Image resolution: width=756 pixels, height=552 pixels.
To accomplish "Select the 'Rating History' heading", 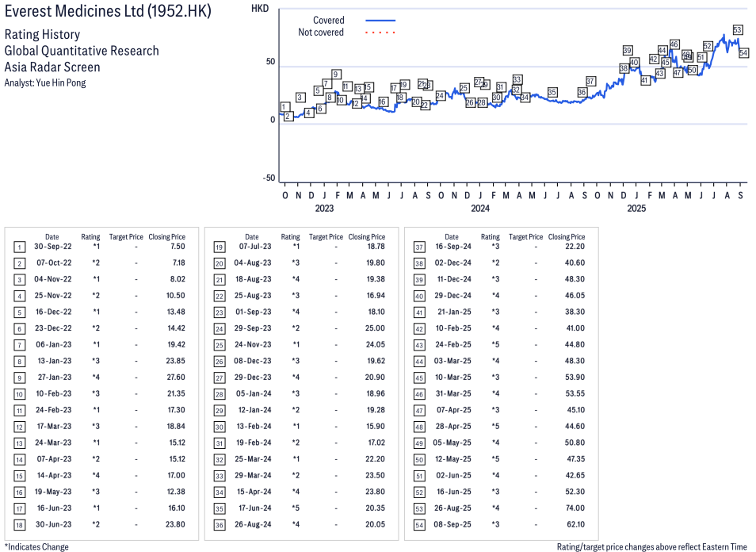I will [x=42, y=35].
